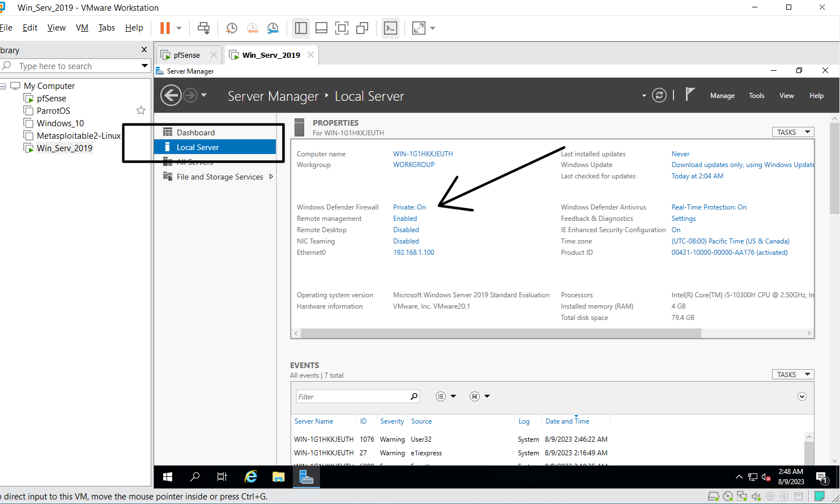Open the notifications flag
Image resolution: width=840 pixels, height=504 pixels.
click(689, 95)
